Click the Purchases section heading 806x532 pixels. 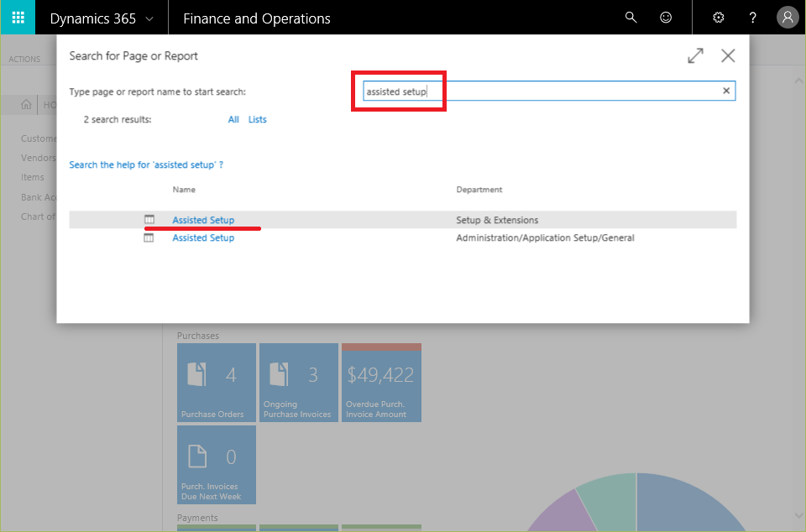(x=198, y=336)
